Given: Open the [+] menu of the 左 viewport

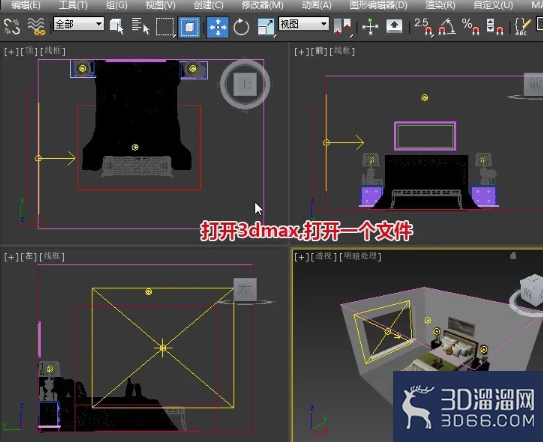Looking at the screenshot, I should (x=11, y=257).
